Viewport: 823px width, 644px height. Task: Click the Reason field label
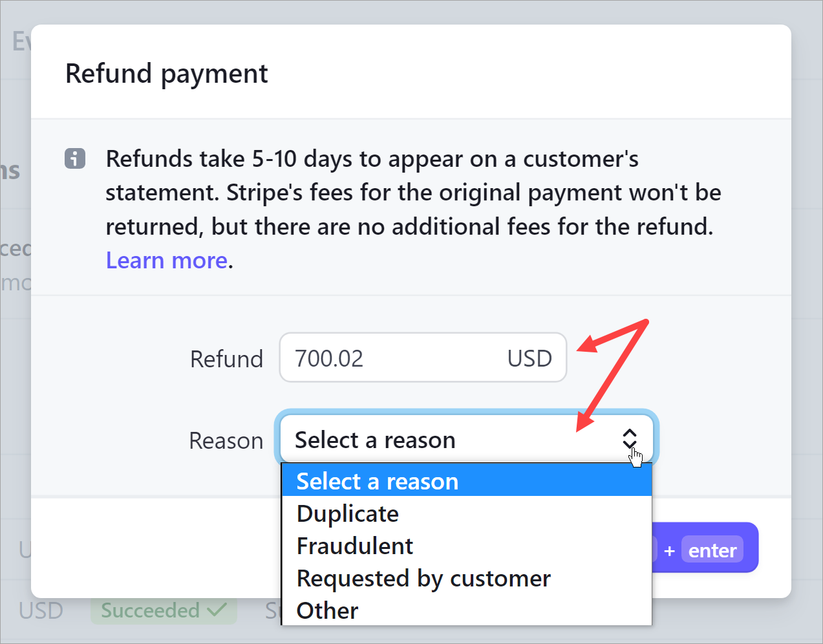click(226, 440)
